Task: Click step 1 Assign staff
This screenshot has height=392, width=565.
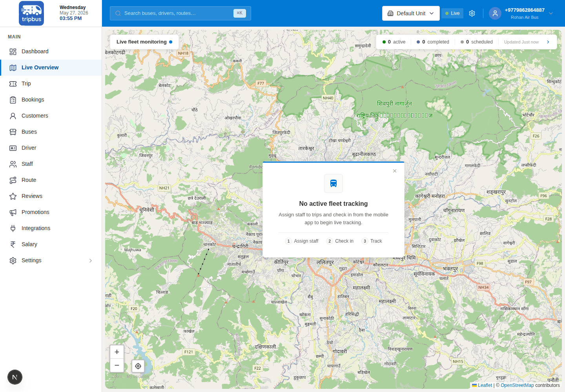Action: (x=302, y=241)
